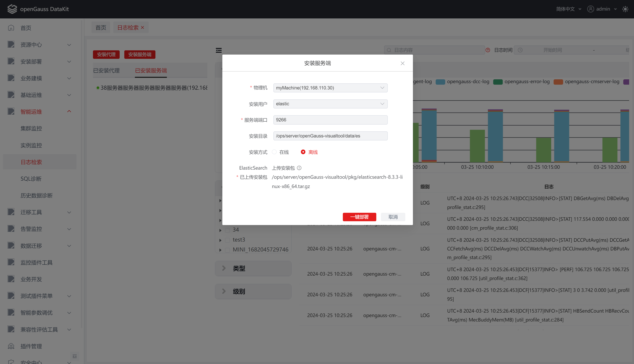
Task: Open the 物理机 machine dropdown
Action: [330, 88]
